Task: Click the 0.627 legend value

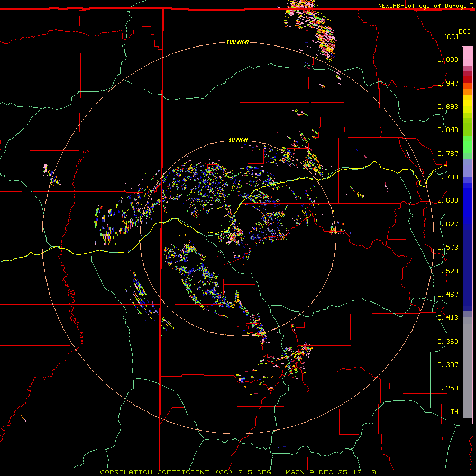Action: point(448,224)
